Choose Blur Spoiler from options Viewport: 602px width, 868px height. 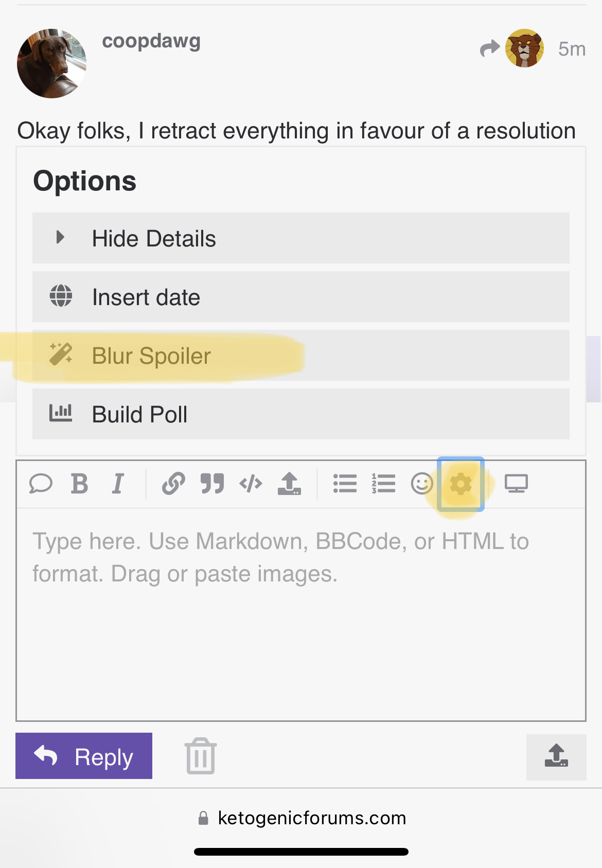[x=301, y=356]
